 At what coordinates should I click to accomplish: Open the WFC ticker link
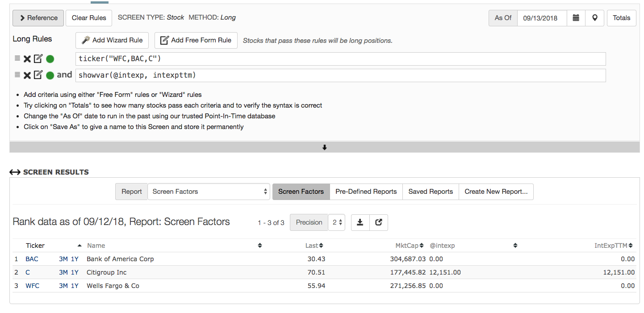(33, 286)
